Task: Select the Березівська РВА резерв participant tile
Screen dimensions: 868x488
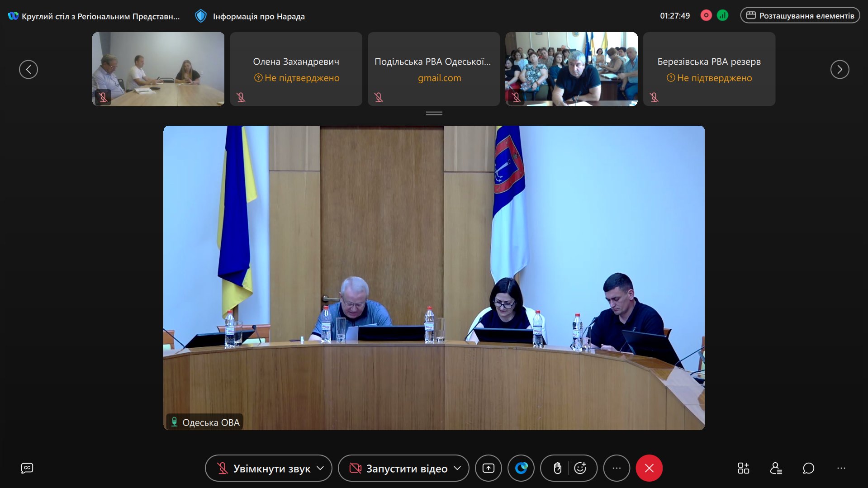Action: click(x=709, y=69)
